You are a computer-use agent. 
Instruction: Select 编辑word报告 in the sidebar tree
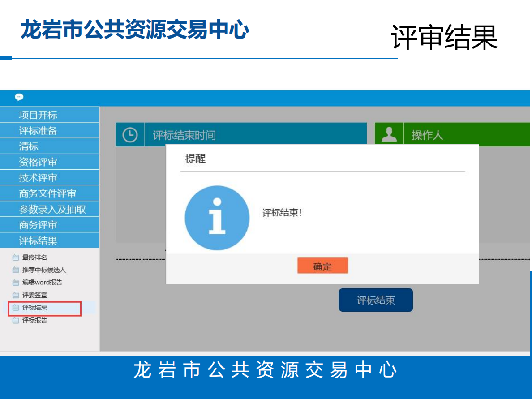tap(42, 282)
